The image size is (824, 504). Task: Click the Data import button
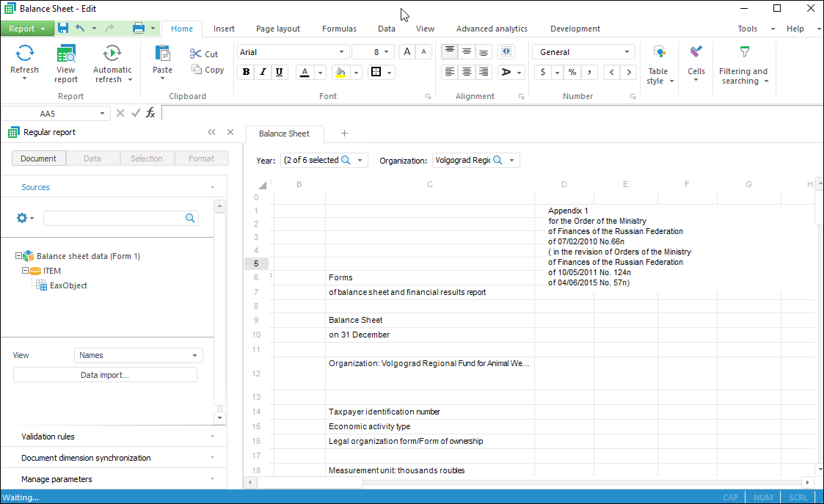pos(105,375)
